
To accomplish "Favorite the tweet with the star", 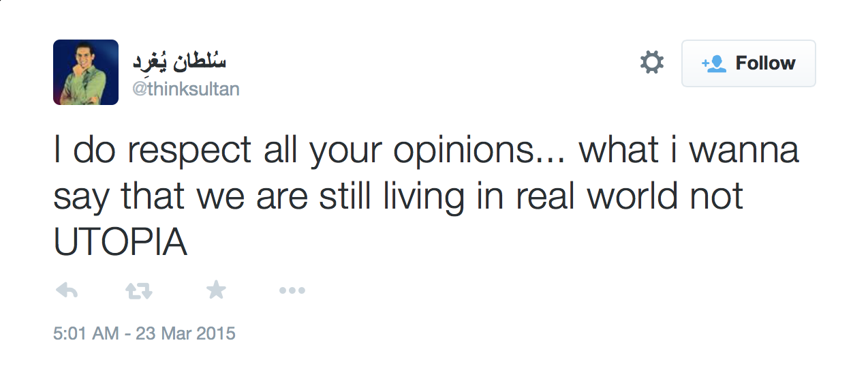I will point(216,291).
